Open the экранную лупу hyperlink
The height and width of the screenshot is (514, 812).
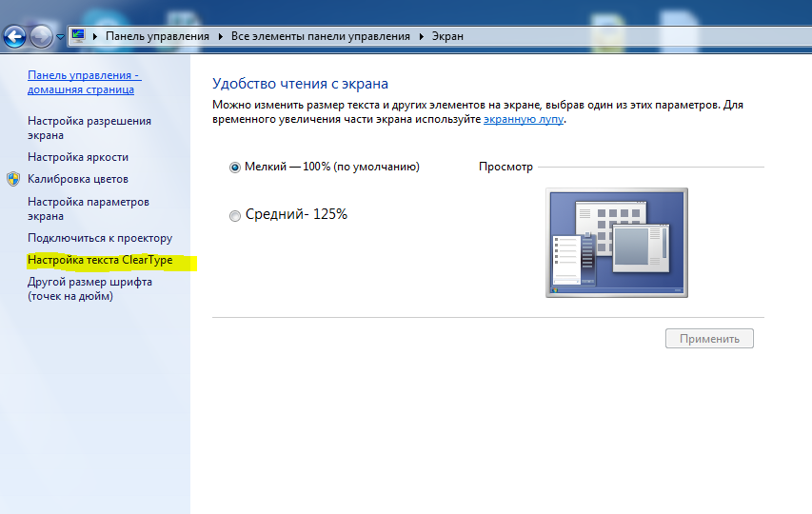523,119
